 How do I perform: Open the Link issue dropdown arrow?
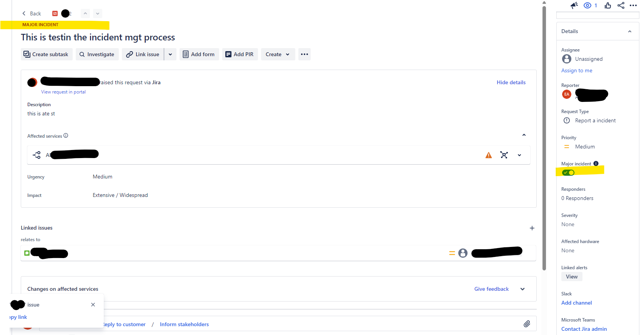170,54
